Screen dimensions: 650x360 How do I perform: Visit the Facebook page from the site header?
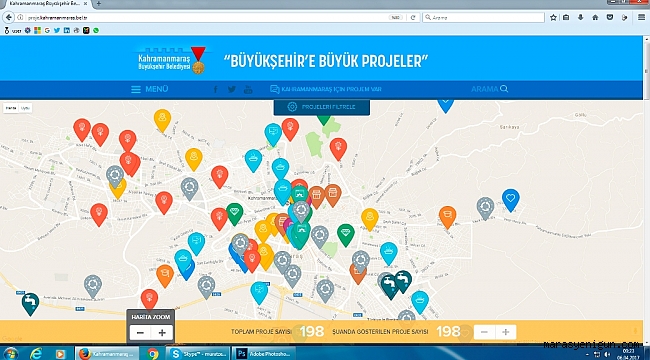point(215,89)
